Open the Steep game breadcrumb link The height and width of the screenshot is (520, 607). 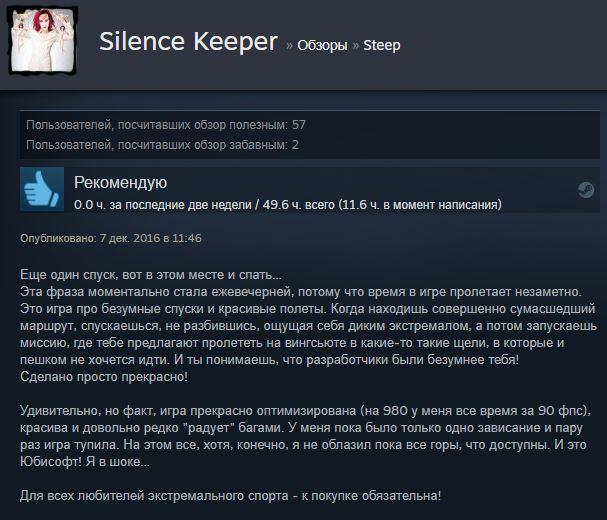pyautogui.click(x=382, y=45)
